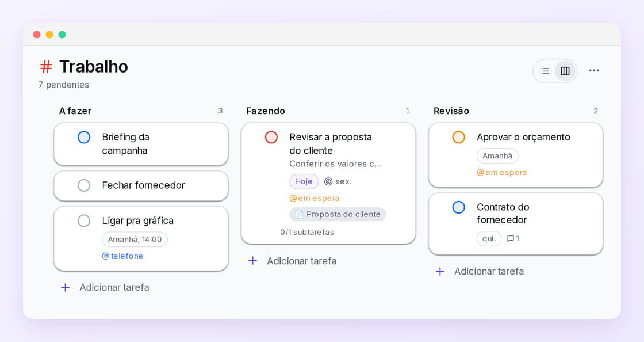This screenshot has height=342, width=644.
Task: Mark Ligar pra gráfica as done
Action: coord(84,221)
